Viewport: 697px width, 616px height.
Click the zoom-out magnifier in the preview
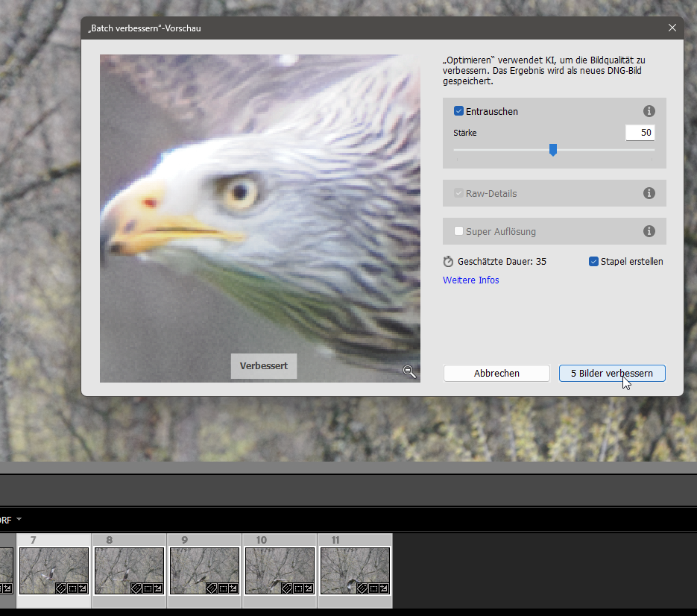pos(409,371)
